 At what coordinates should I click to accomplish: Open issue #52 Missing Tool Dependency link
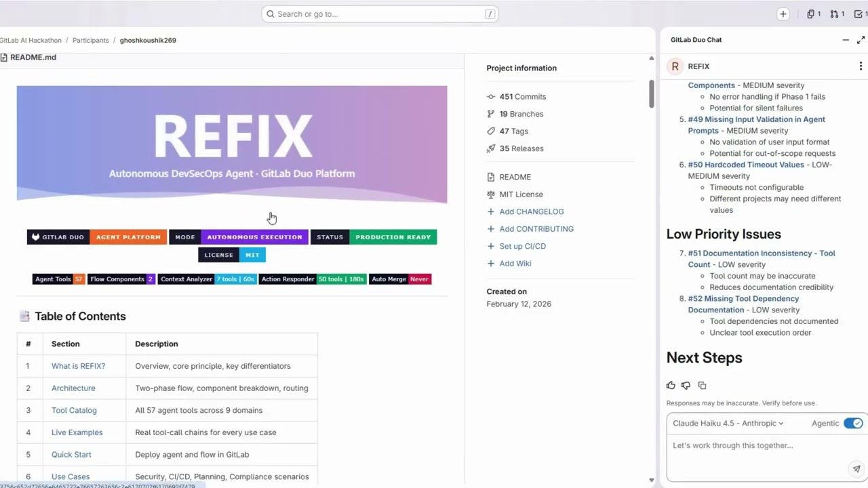tap(743, 304)
